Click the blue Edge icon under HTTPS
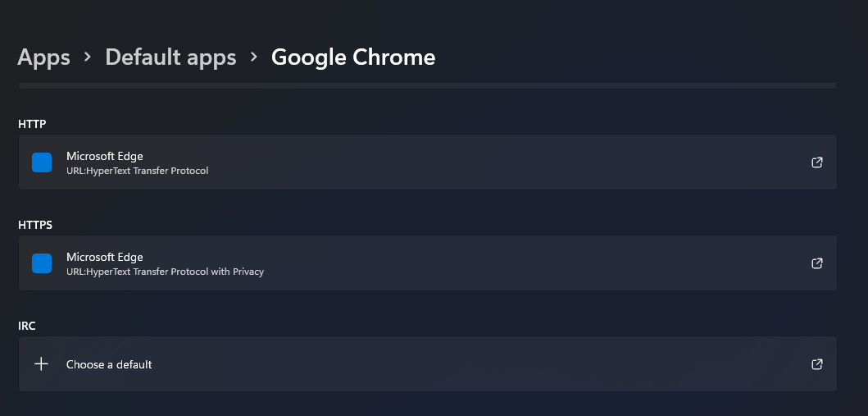 [x=42, y=263]
